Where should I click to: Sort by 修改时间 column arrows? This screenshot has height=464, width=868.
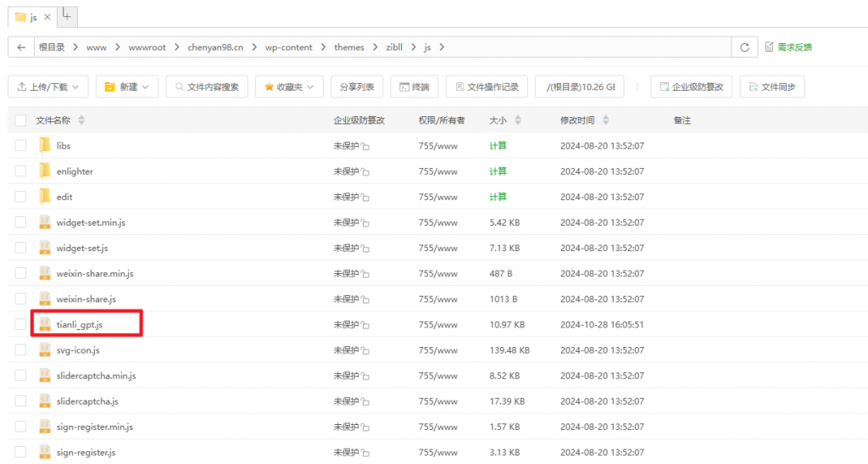tap(605, 120)
